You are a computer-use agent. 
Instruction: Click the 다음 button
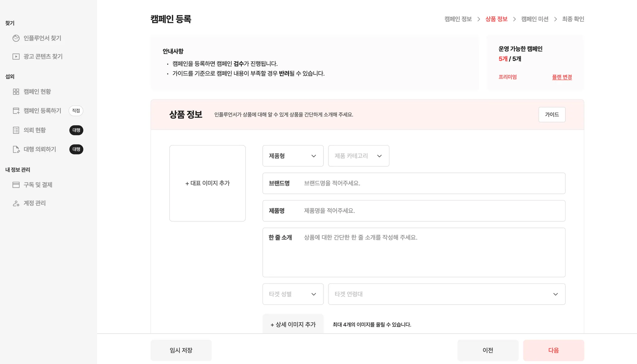tap(553, 350)
